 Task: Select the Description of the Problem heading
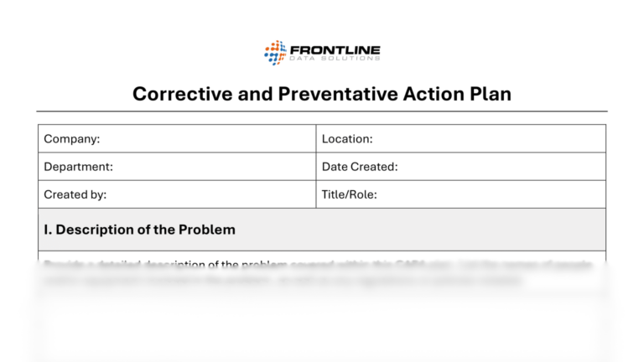pyautogui.click(x=139, y=229)
